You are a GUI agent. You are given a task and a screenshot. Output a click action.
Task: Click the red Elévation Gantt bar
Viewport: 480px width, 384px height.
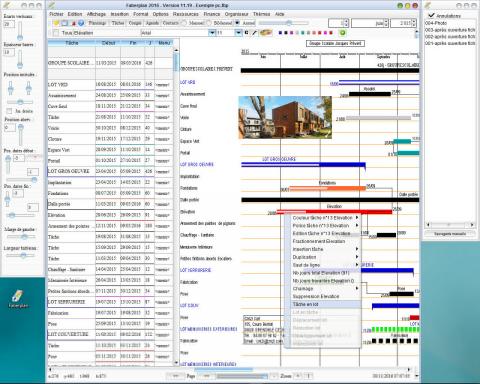coord(334,212)
